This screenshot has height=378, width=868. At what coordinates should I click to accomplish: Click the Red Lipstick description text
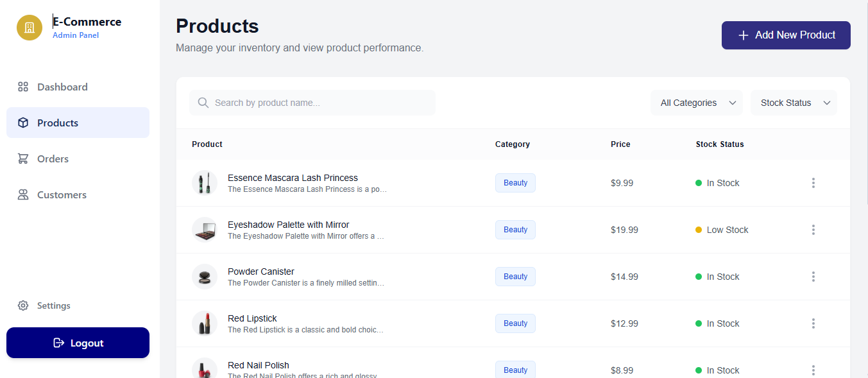[x=305, y=330]
